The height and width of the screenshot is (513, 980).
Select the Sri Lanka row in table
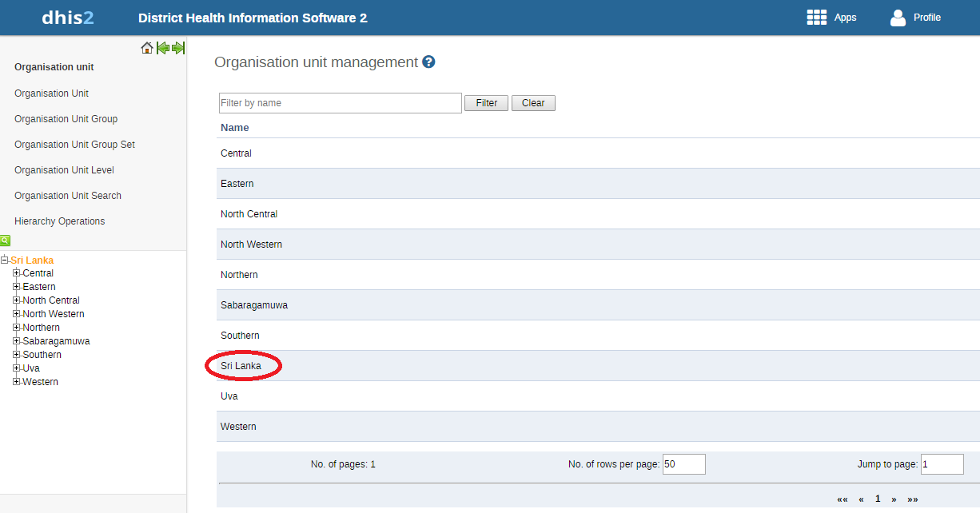point(241,366)
